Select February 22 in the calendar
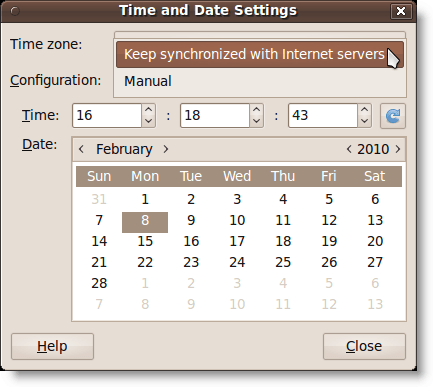The width and height of the screenshot is (433, 387). [x=145, y=262]
